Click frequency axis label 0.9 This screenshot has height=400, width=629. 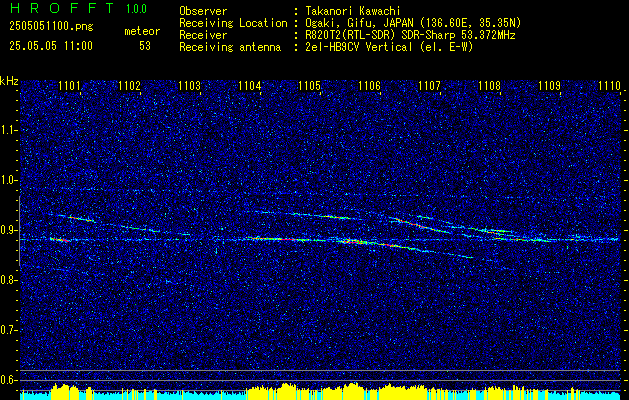click(x=8, y=230)
